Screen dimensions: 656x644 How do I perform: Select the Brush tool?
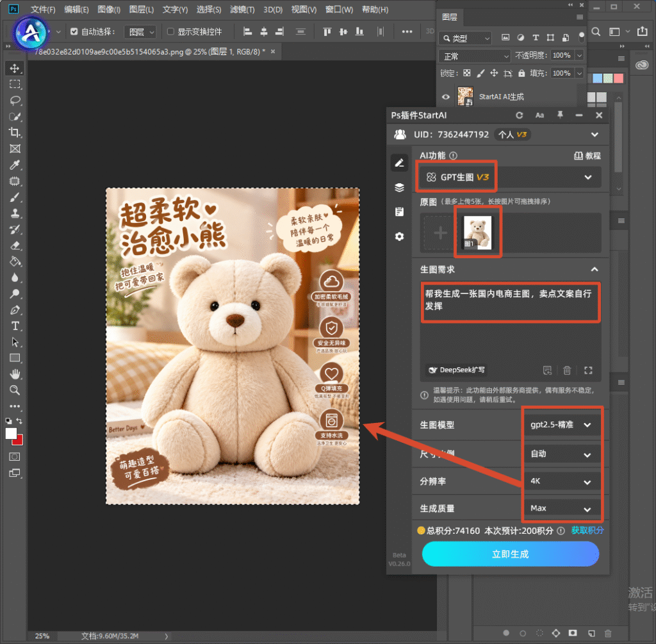coord(15,197)
